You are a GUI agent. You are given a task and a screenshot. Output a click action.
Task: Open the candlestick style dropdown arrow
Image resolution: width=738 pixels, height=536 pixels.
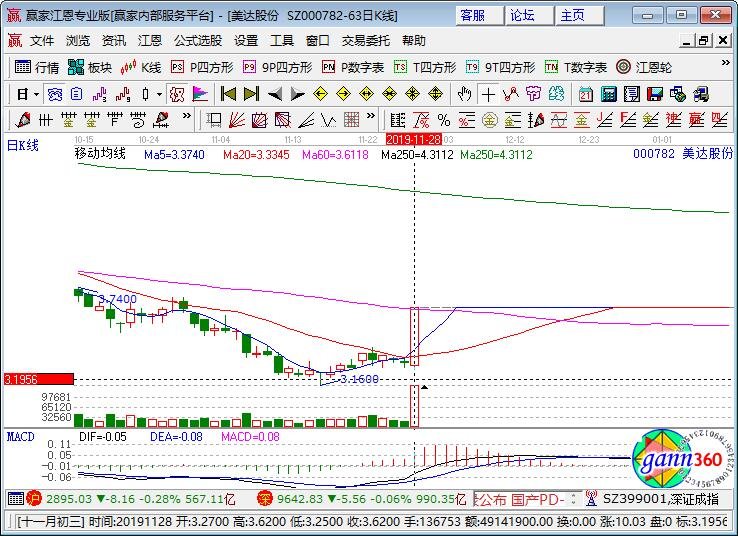pos(160,95)
